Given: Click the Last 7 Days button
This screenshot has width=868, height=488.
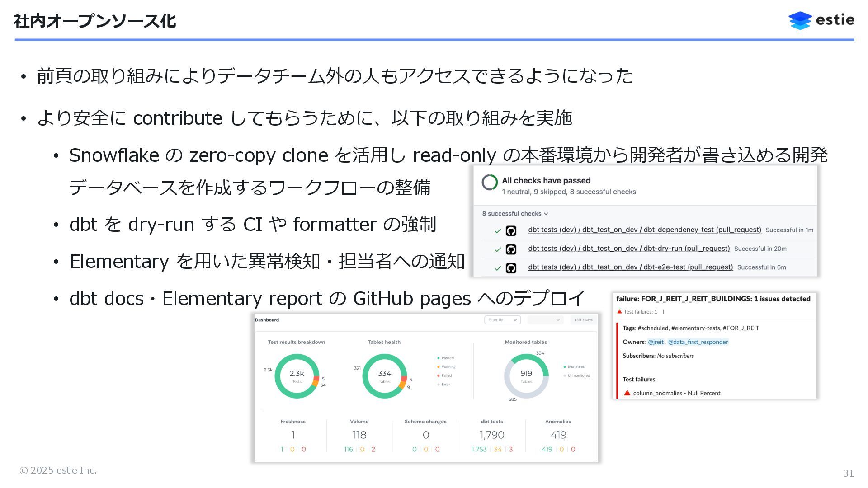Looking at the screenshot, I should pyautogui.click(x=583, y=320).
